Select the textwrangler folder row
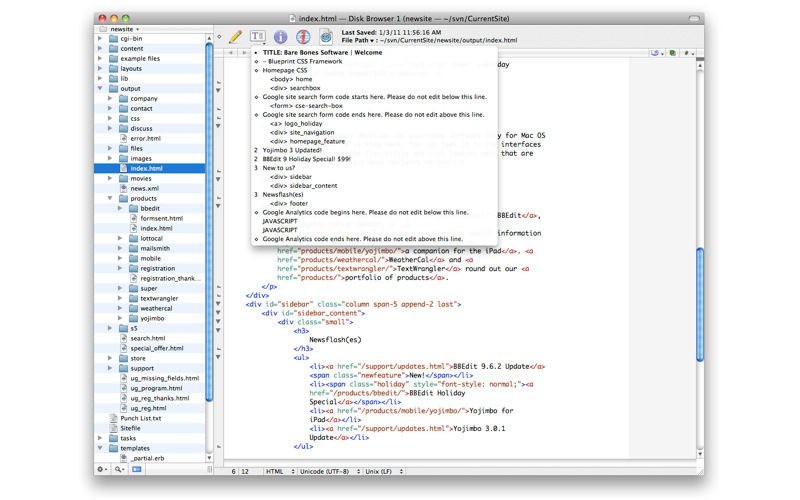The height and width of the screenshot is (500, 800). point(149,298)
